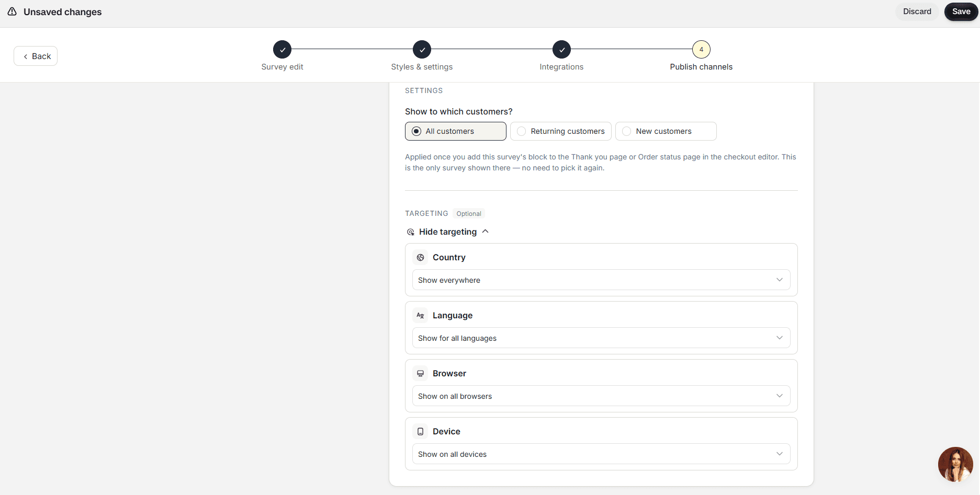Click the Optional badge next to Targeting
The width and height of the screenshot is (980, 495).
(469, 213)
